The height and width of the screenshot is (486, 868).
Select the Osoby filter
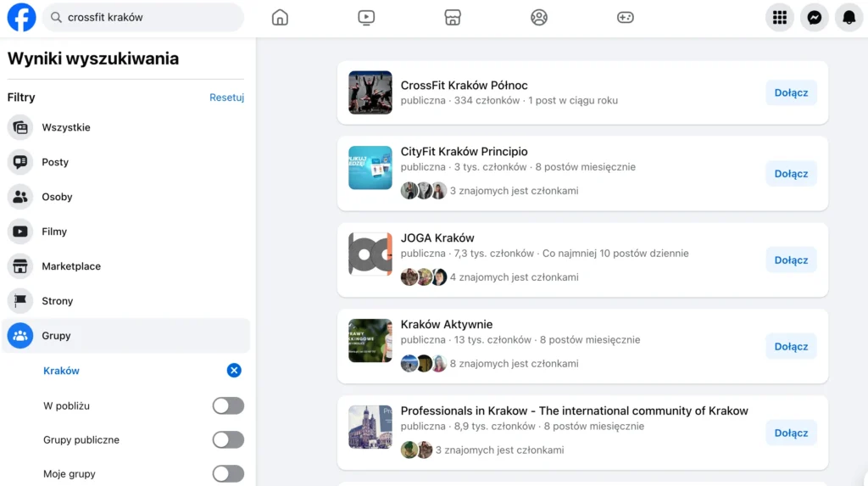[x=125, y=197]
